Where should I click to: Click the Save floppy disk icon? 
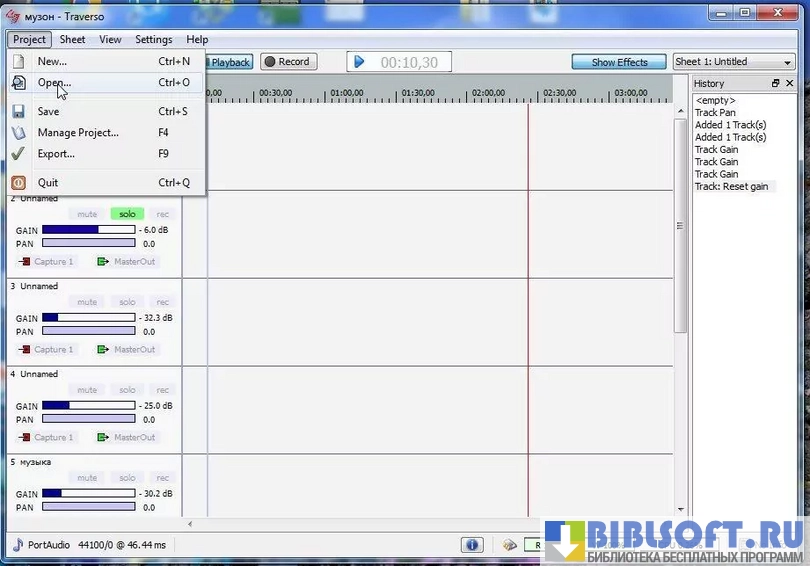pyautogui.click(x=18, y=112)
